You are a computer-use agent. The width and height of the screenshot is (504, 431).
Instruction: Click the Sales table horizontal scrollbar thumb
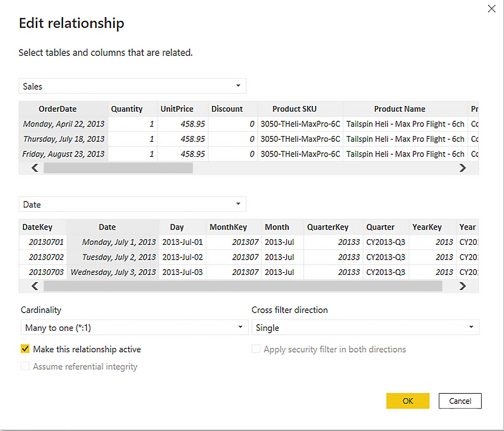[x=118, y=168]
